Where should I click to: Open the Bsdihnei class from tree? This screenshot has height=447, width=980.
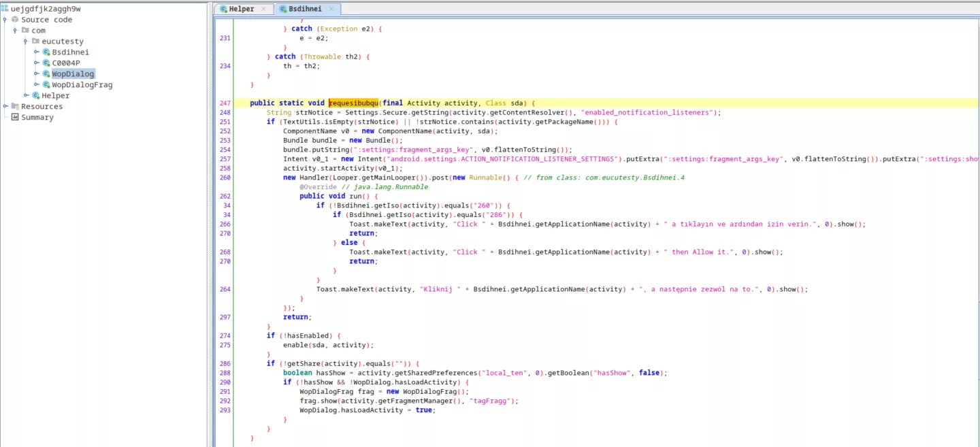point(71,52)
